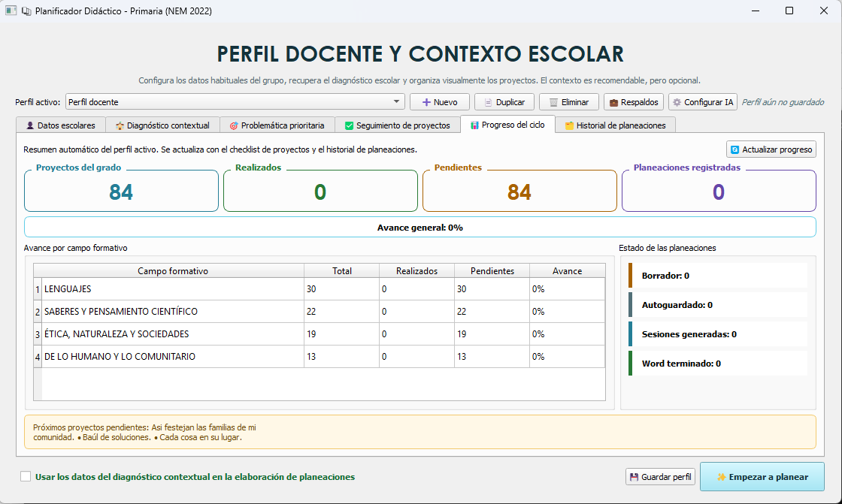Click the plus icon on Nuevo button
The image size is (842, 504).
point(426,102)
